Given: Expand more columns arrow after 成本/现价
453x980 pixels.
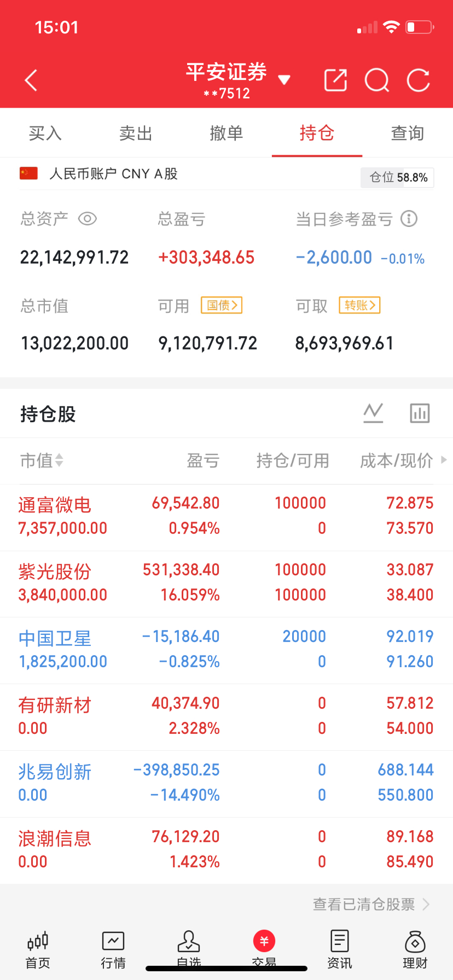Looking at the screenshot, I should [444, 460].
